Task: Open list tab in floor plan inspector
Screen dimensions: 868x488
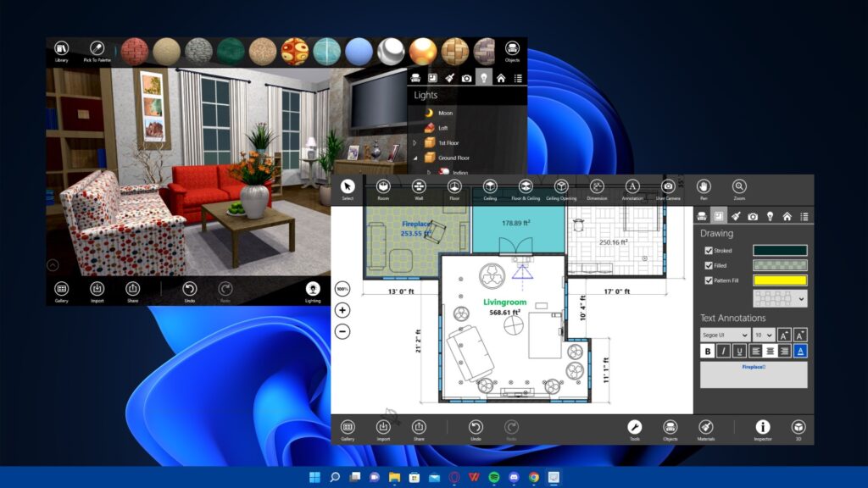Action: pyautogui.click(x=804, y=216)
